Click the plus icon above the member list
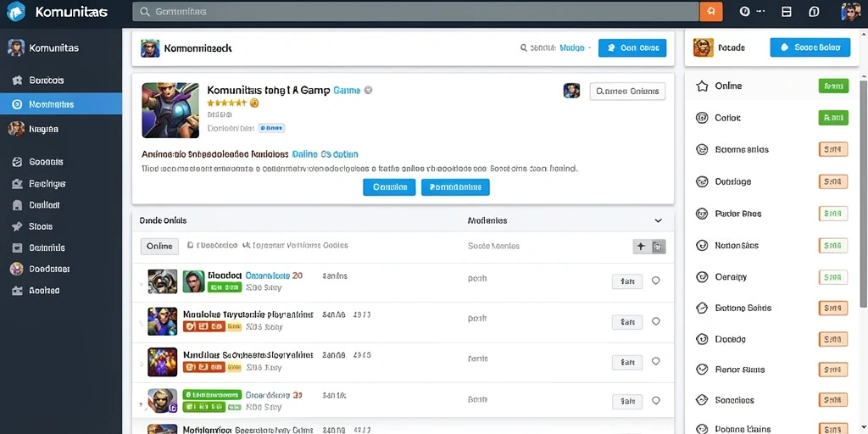Screen dimensions: 868x434 [641, 247]
